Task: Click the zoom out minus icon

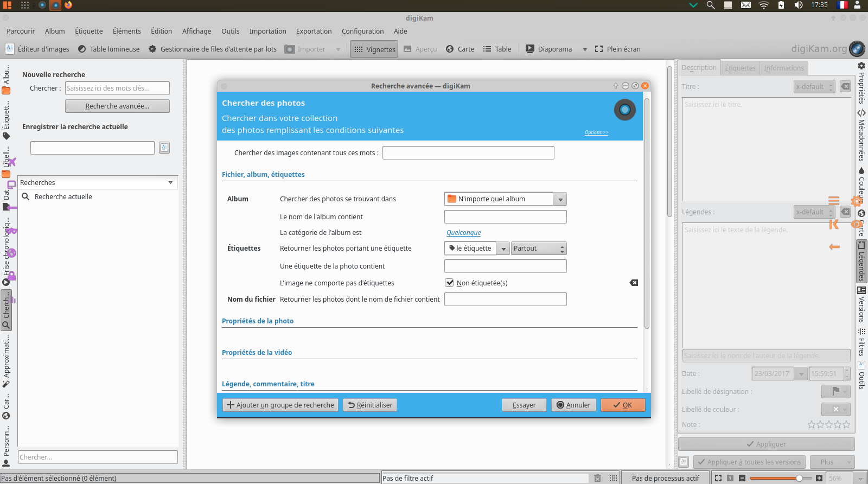Action: [742, 478]
